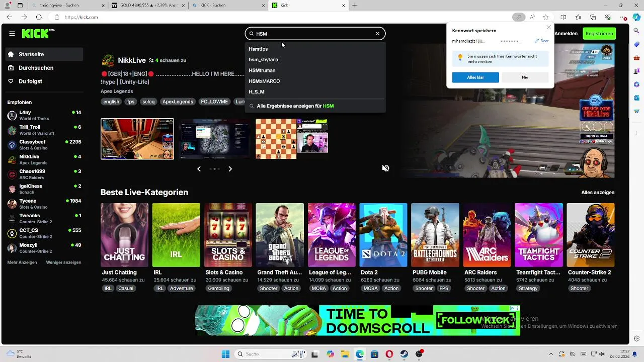Open Dota 2 category card
Viewport: 644px width, 362px height.
[383, 235]
